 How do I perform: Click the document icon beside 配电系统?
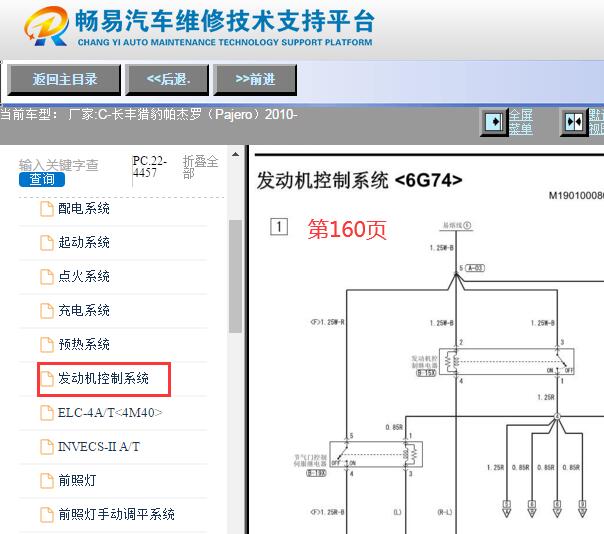point(47,209)
